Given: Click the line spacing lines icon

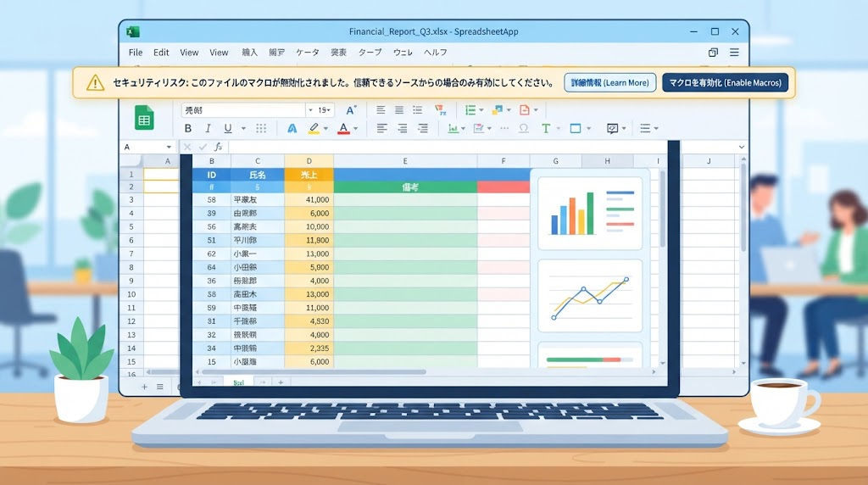Looking at the screenshot, I should (645, 128).
